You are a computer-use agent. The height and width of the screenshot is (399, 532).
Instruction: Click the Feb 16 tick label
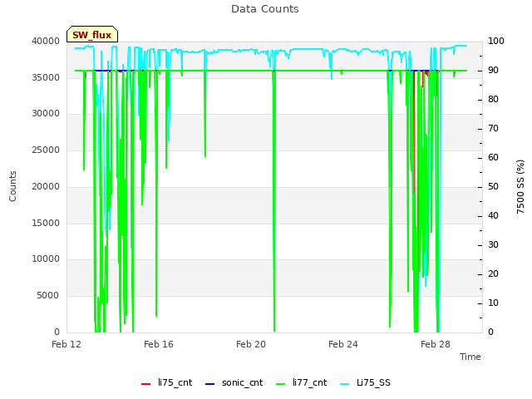click(159, 344)
